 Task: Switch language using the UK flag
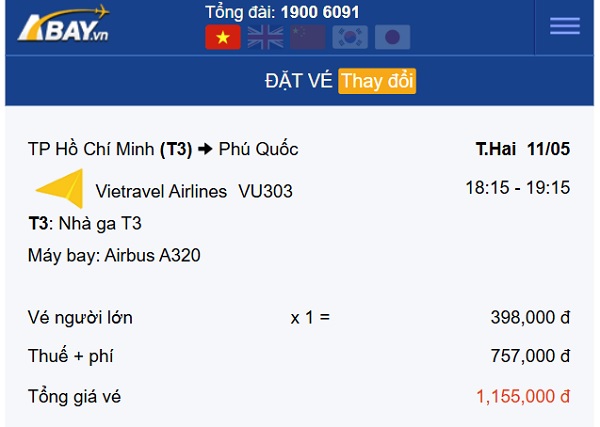click(x=265, y=38)
